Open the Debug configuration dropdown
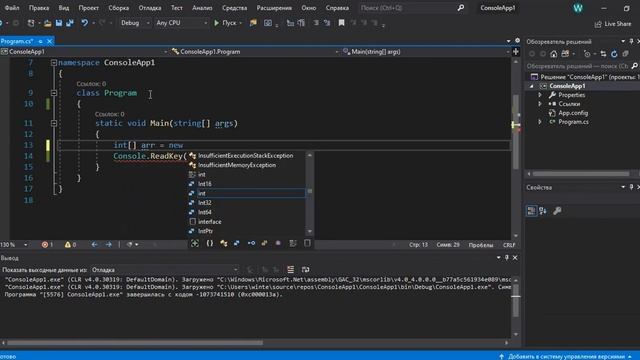This screenshot has height=360, width=640. click(135, 23)
